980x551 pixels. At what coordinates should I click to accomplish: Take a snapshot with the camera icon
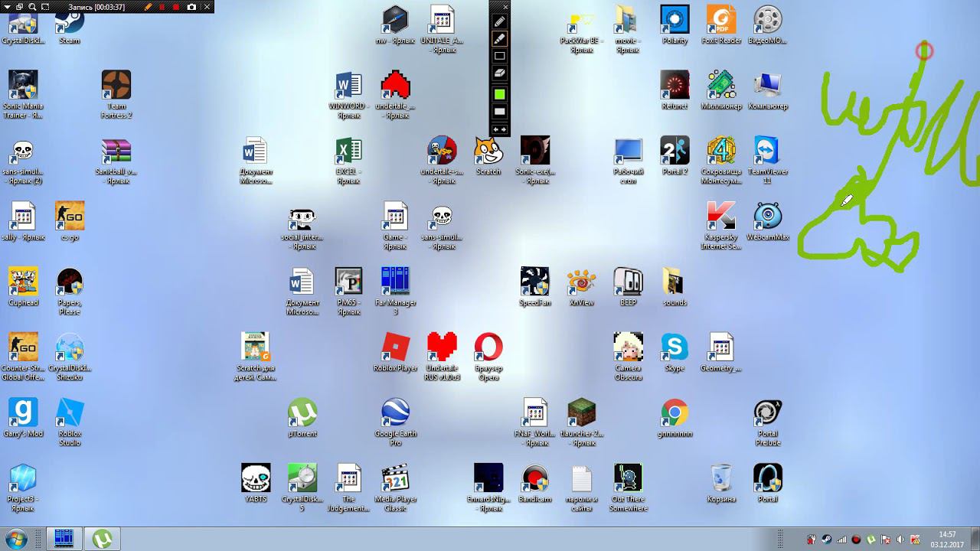(191, 7)
